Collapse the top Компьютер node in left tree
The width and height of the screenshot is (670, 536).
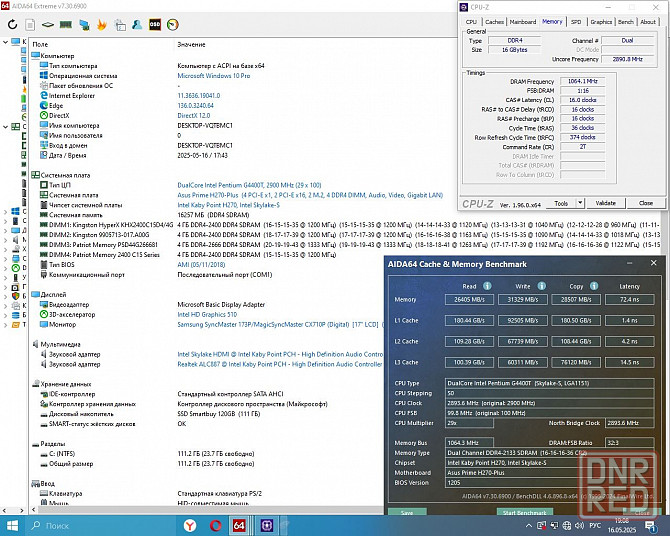coord(5,42)
